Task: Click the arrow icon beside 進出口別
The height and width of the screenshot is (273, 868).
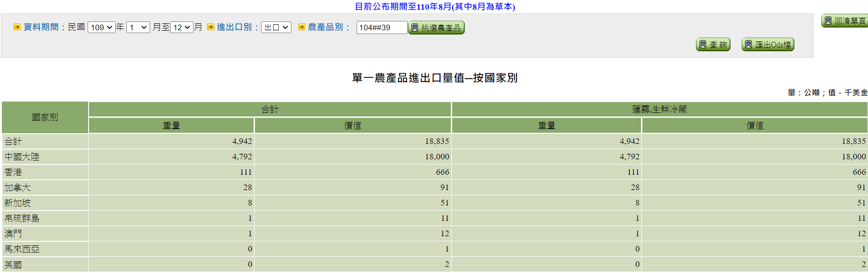Action: pyautogui.click(x=210, y=27)
